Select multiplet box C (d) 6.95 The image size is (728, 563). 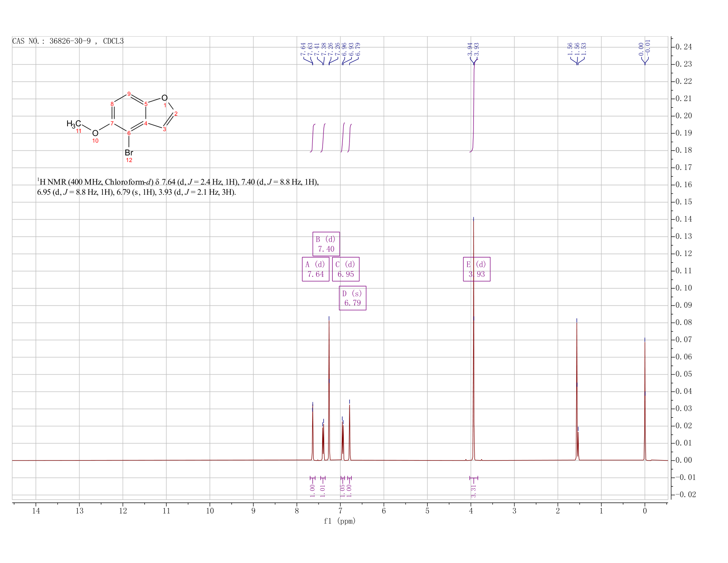[x=345, y=269]
